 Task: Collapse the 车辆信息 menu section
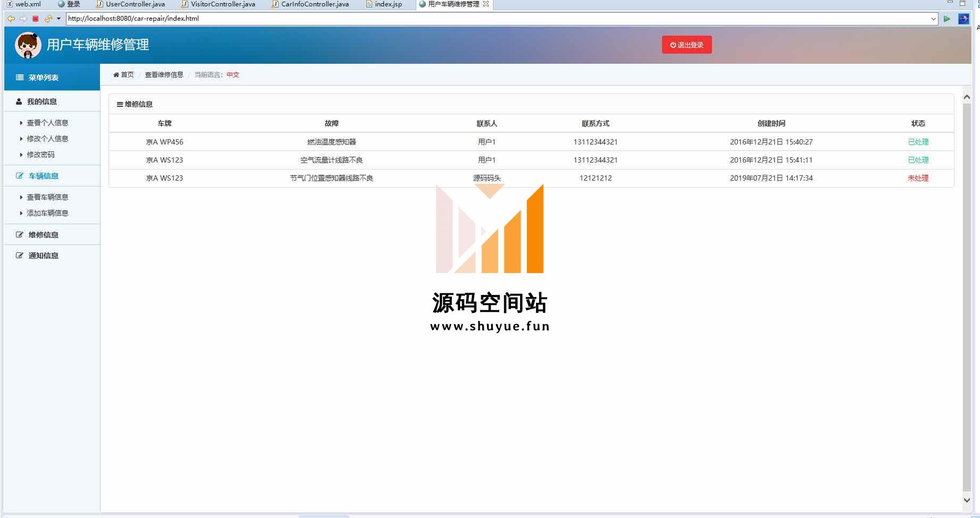[52, 176]
